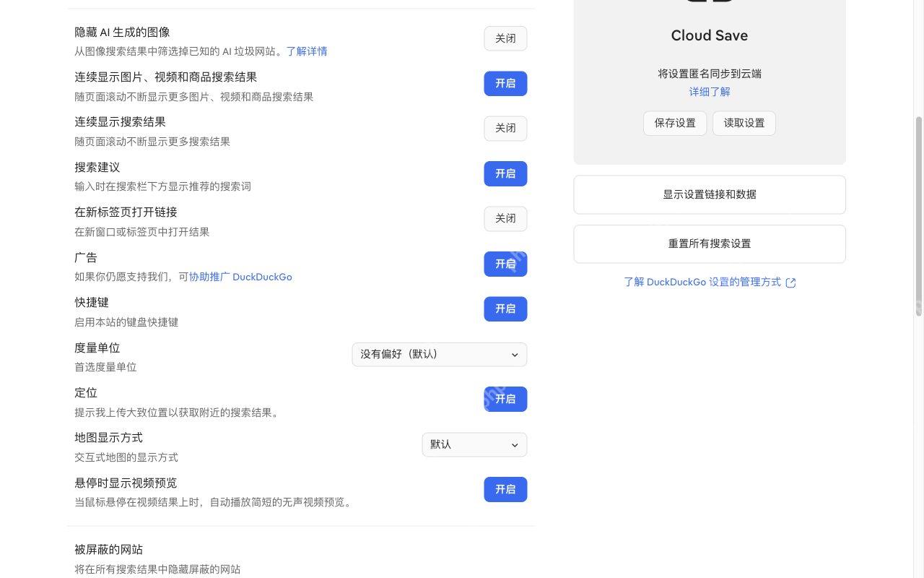The width and height of the screenshot is (924, 578).
Task: Enable 连续显示搜索结果 toggle
Action: (505, 129)
